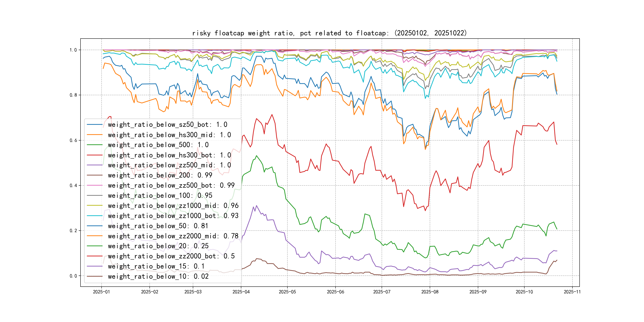Click the pink swatch for zz500_bot legend

click(94, 185)
